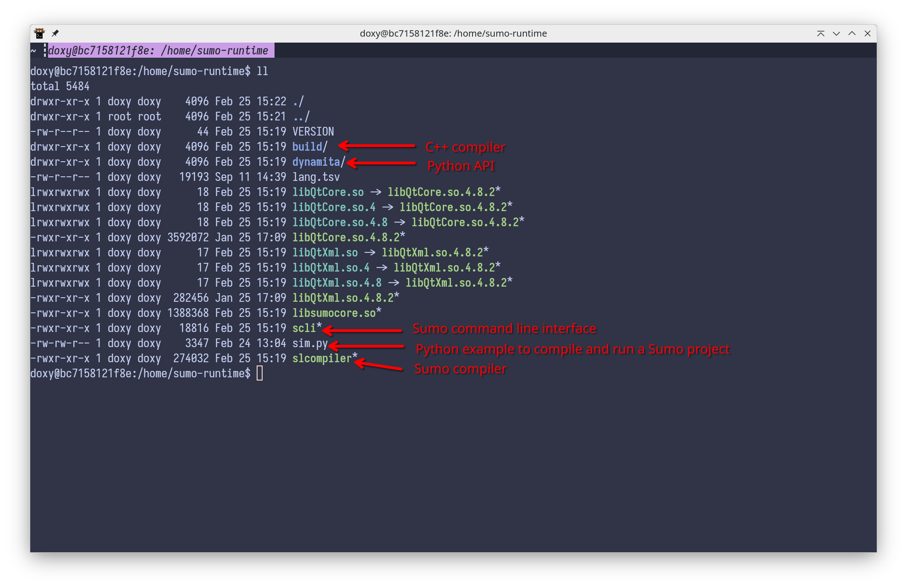Maximize the terminal window
Image resolution: width=907 pixels, height=588 pixels.
(852, 33)
